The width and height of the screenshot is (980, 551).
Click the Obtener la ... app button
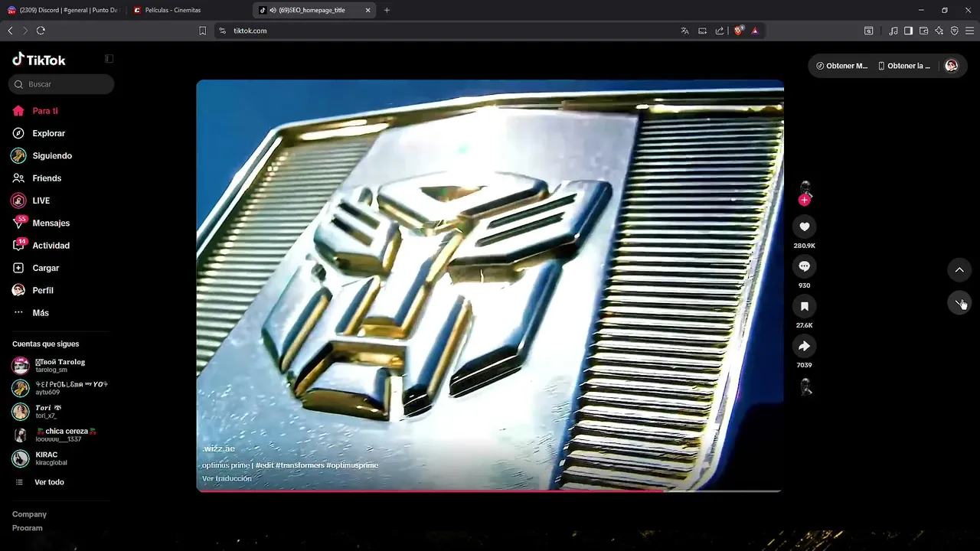click(905, 66)
